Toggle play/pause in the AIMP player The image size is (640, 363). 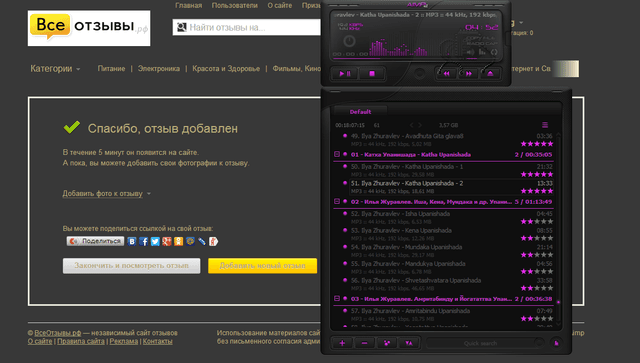coord(345,74)
